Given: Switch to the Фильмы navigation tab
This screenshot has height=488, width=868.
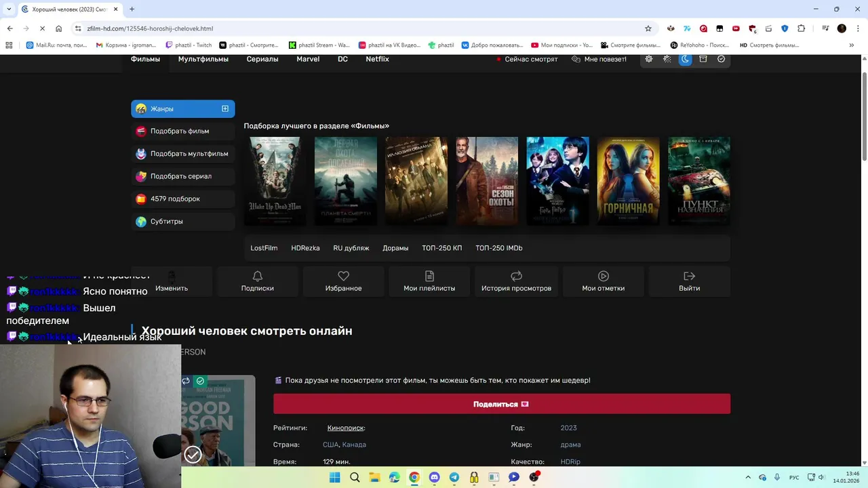Looking at the screenshot, I should click(x=145, y=59).
